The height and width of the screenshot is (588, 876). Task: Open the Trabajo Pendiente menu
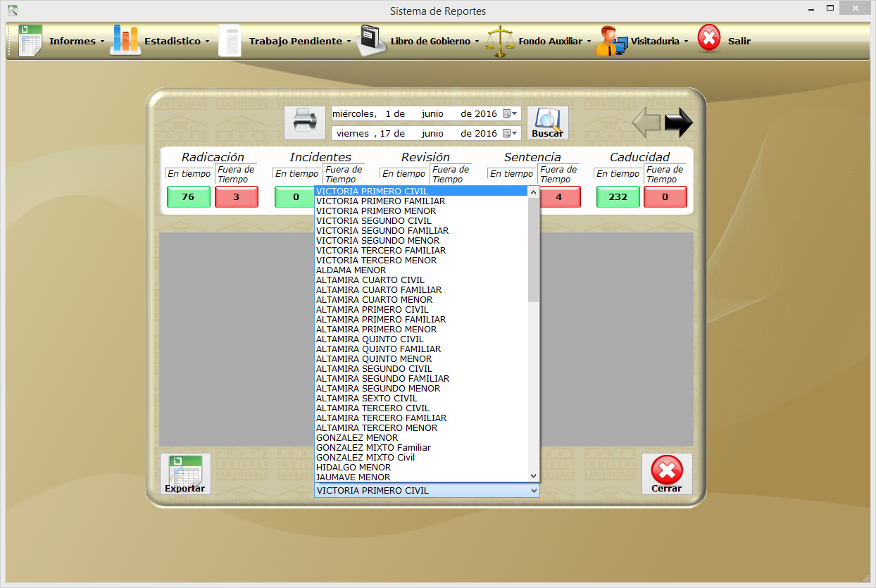click(x=299, y=41)
